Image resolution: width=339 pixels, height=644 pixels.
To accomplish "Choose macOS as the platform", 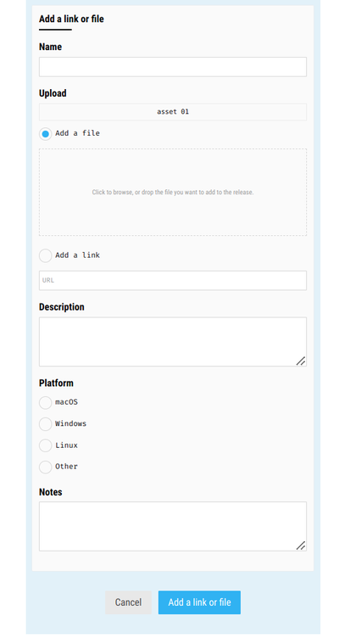I will click(45, 402).
